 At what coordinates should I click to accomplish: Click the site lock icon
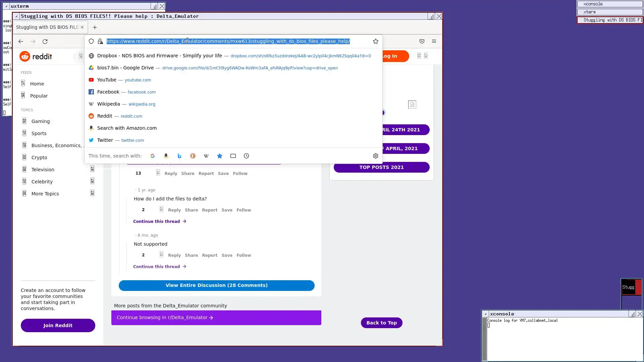pyautogui.click(x=100, y=41)
